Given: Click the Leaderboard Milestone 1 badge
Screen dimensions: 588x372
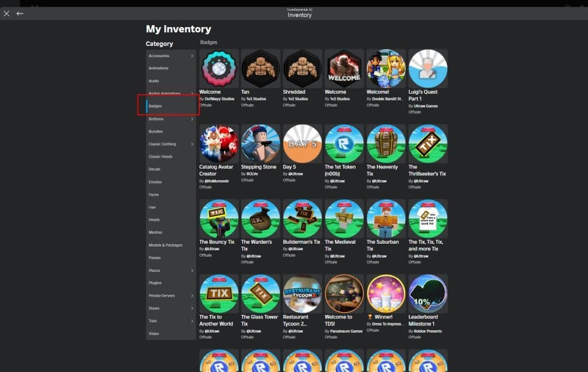Looking at the screenshot, I should (x=427, y=293).
